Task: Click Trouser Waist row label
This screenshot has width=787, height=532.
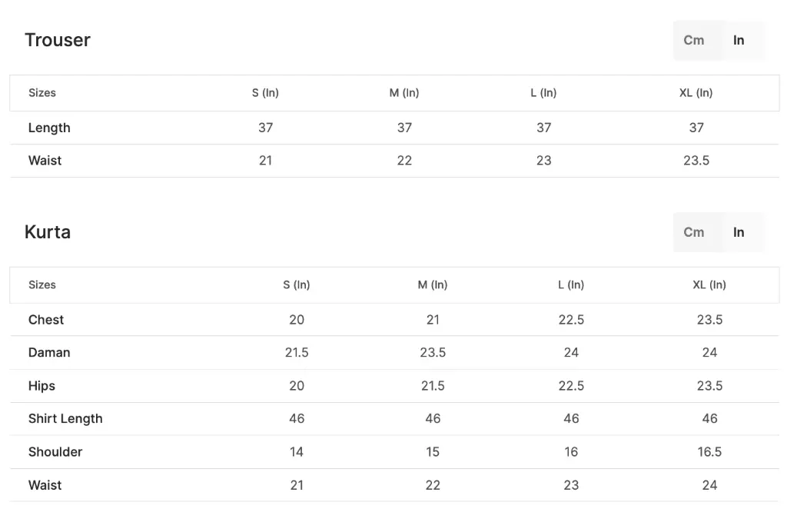Action: pos(45,161)
